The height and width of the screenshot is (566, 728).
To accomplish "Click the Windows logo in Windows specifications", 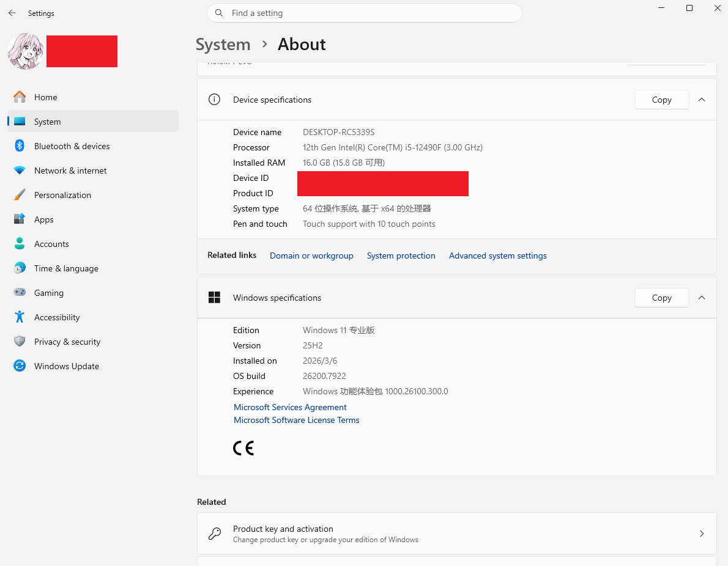I will (x=215, y=298).
